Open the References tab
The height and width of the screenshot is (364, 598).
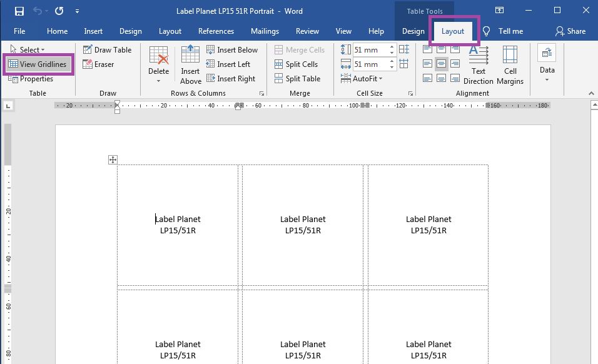216,31
